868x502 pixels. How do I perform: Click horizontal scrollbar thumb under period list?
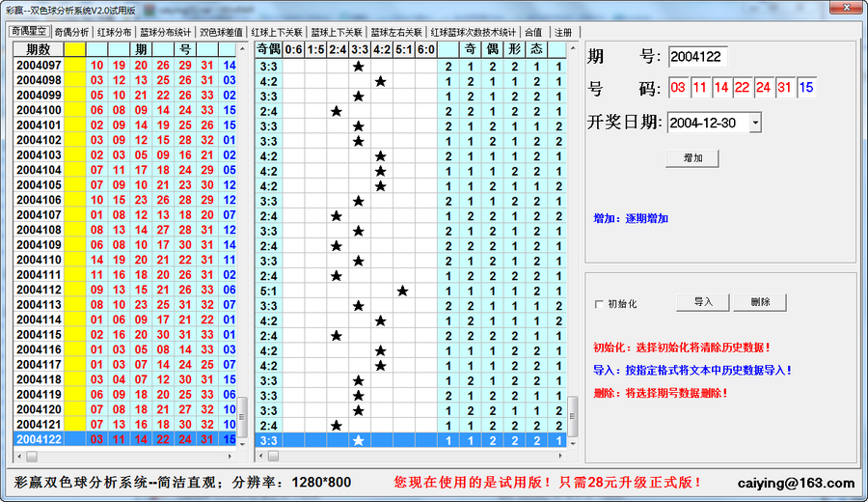pyautogui.click(x=32, y=456)
